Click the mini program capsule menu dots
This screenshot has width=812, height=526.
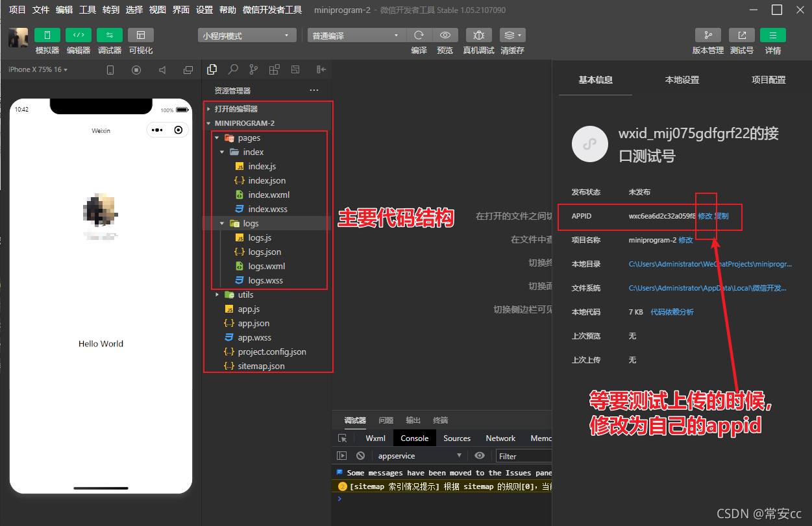(x=156, y=130)
